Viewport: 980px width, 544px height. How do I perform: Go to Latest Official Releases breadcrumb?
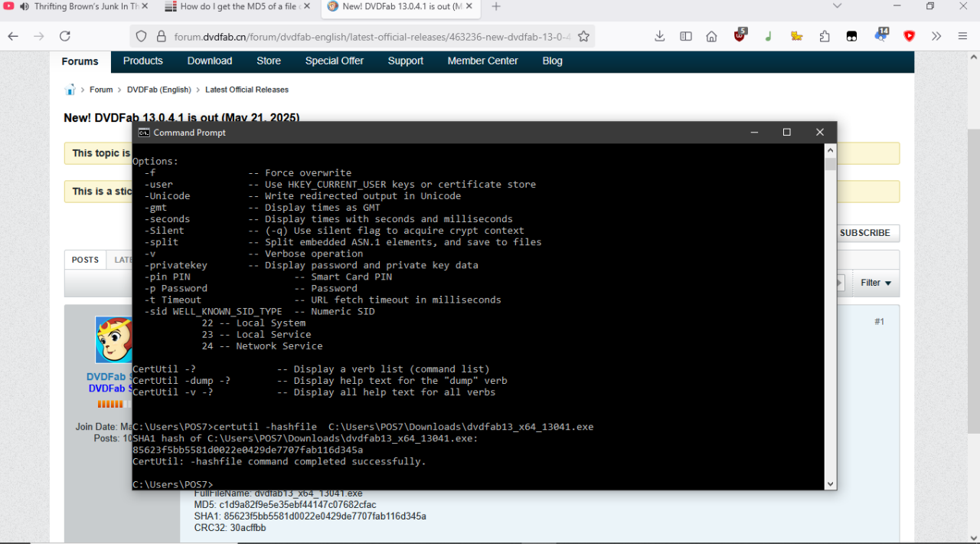[x=247, y=90]
